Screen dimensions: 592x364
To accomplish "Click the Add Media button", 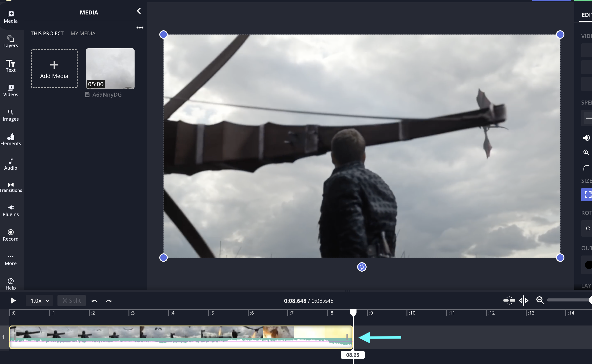I will pyautogui.click(x=54, y=69).
